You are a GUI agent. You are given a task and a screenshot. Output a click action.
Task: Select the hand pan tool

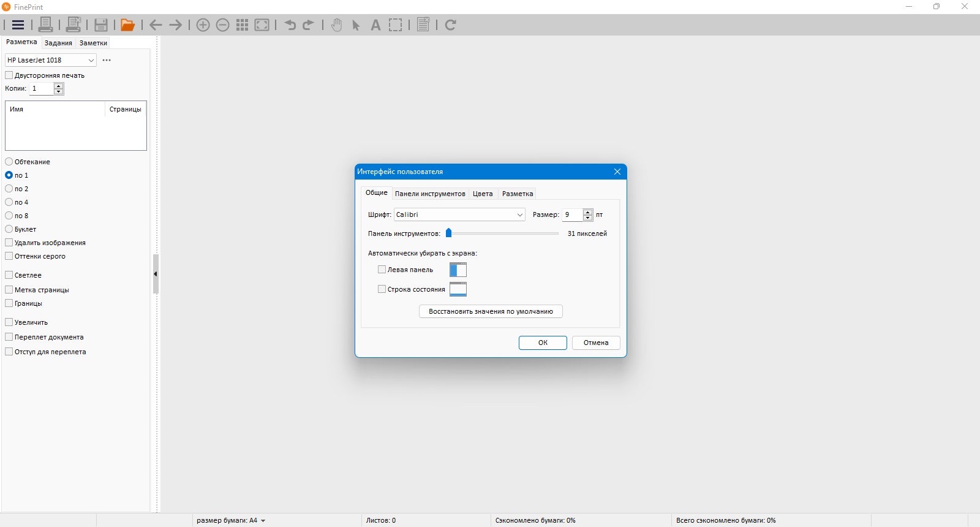pyautogui.click(x=336, y=25)
